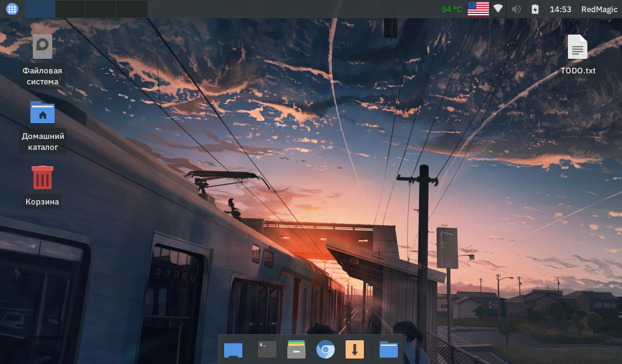Open the blue folder icon in the dock
622x364 pixels.
click(x=388, y=349)
